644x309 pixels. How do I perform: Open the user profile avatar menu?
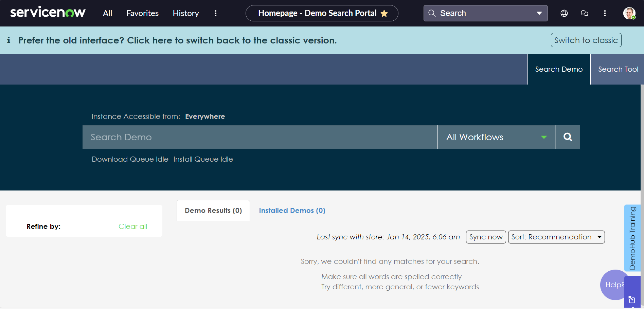tap(629, 13)
